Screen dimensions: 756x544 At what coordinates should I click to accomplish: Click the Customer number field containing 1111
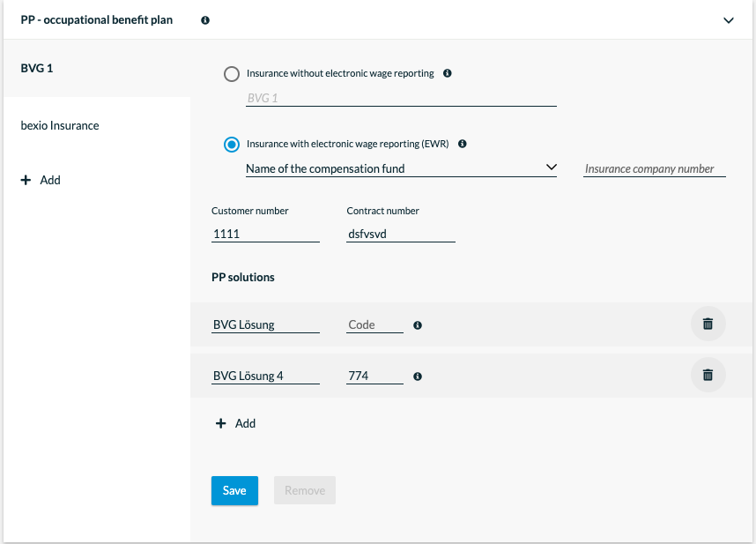pos(265,234)
